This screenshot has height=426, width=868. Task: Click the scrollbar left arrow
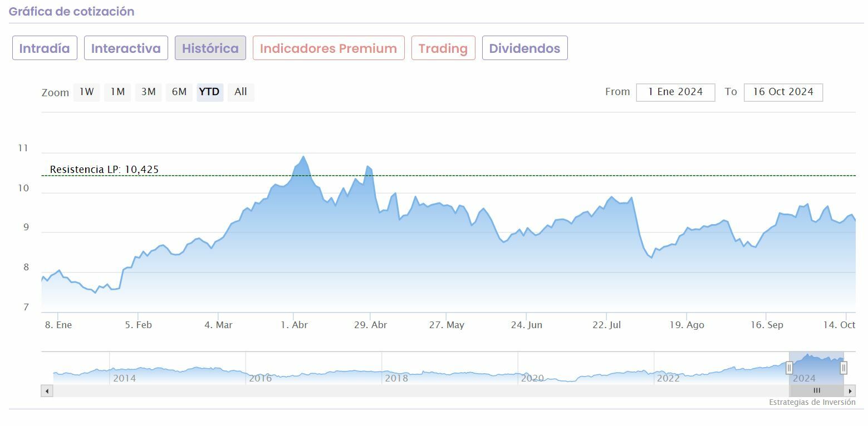click(47, 391)
